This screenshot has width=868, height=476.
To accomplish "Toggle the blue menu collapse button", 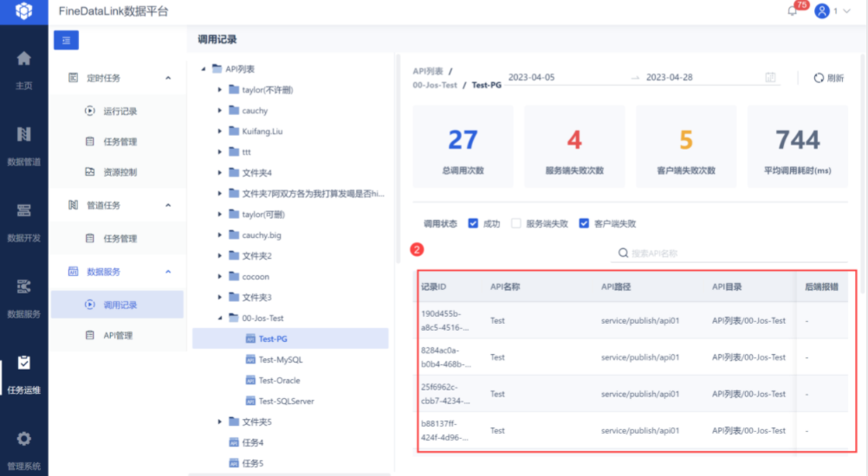I will tap(66, 40).
